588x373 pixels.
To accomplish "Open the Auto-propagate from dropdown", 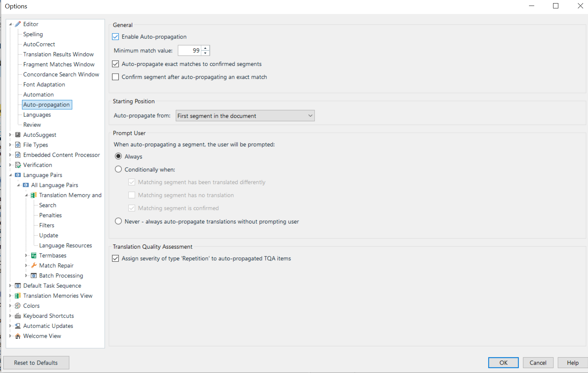I will pyautogui.click(x=310, y=116).
